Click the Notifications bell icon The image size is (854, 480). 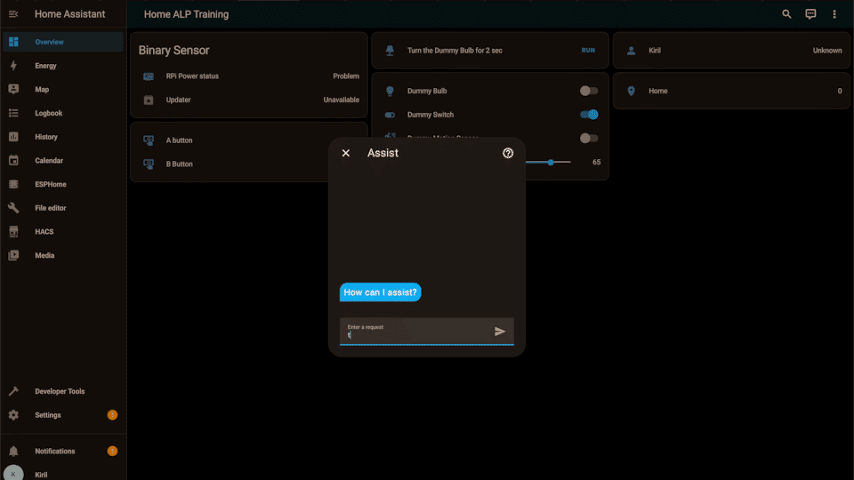pos(14,451)
